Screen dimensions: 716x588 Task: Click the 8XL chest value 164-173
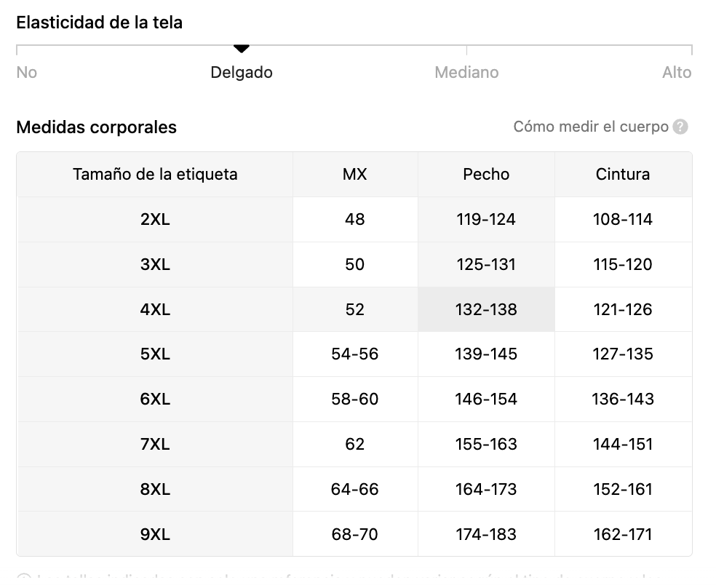tap(486, 489)
